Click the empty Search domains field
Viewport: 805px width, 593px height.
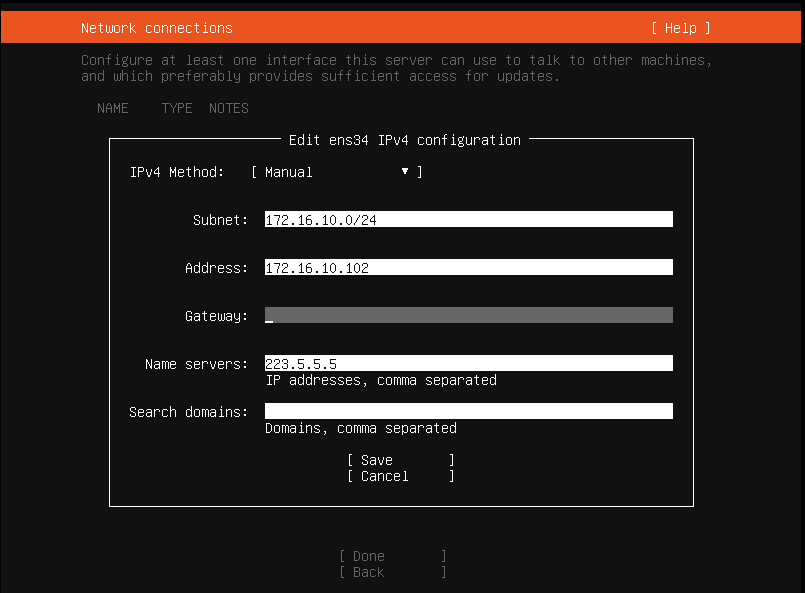(x=468, y=410)
